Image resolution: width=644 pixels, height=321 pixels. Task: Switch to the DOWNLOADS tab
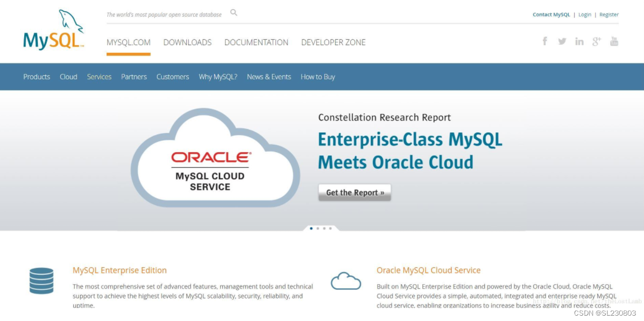click(187, 42)
